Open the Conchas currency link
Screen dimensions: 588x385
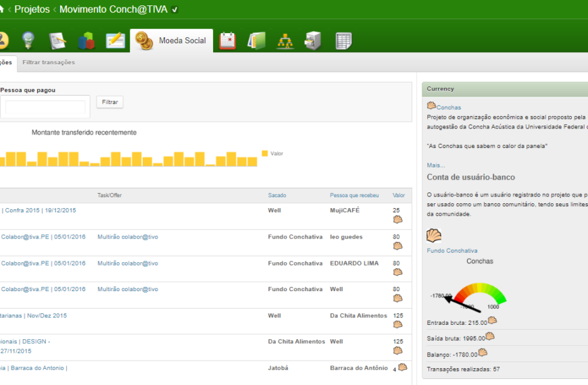[449, 107]
